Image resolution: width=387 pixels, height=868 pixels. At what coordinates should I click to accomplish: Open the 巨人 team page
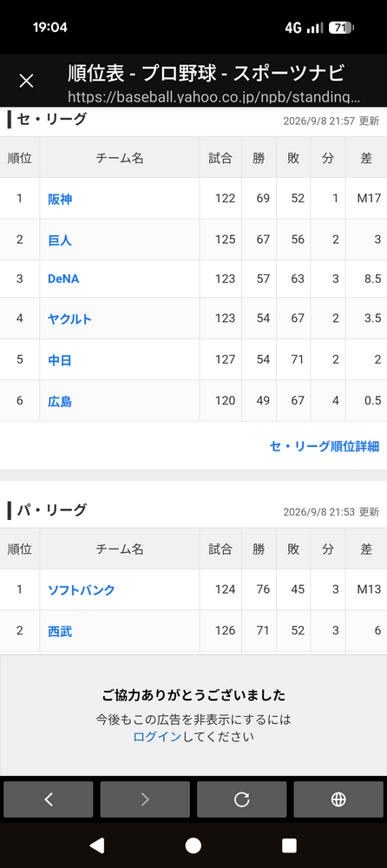coord(60,240)
